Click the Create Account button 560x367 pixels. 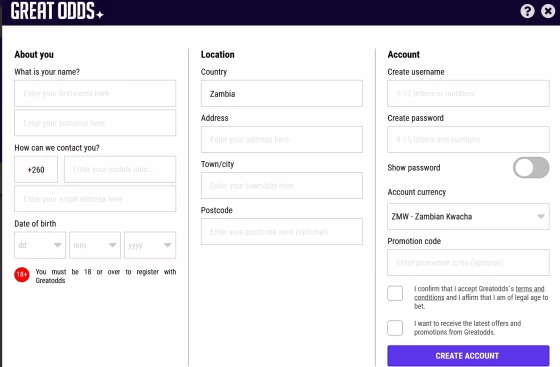click(x=468, y=356)
